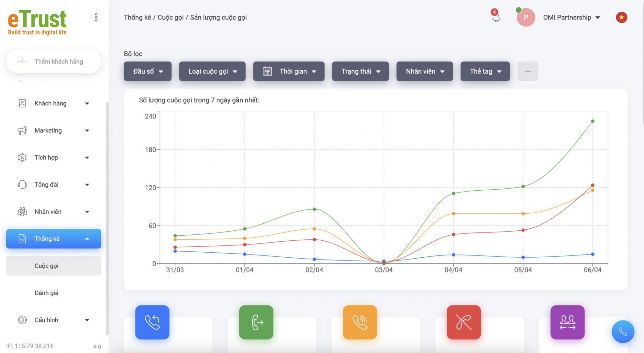Click the red missed call icon card
The width and height of the screenshot is (644, 353).
(x=464, y=322)
